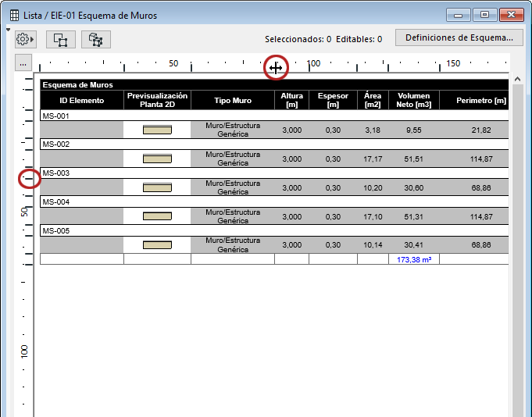Image resolution: width=532 pixels, height=417 pixels.
Task: Select the area value 17,10
Action: pyautogui.click(x=373, y=216)
